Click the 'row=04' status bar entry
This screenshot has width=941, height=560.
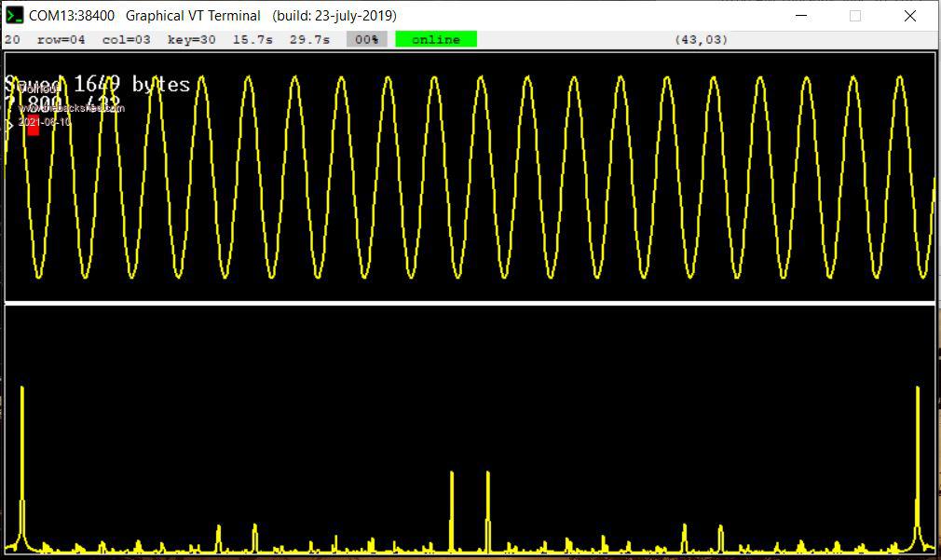click(61, 40)
